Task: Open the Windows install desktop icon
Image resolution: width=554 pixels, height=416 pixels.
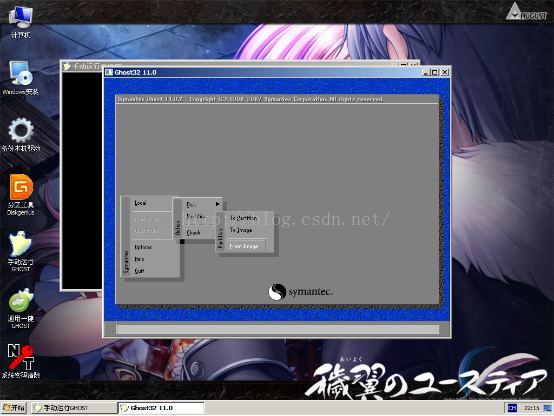Action: 20,78
